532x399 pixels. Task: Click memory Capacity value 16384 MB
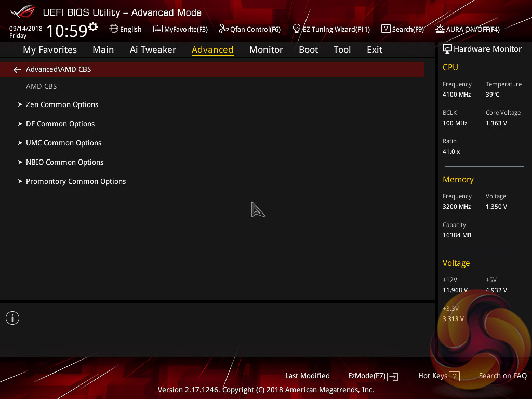point(457,235)
